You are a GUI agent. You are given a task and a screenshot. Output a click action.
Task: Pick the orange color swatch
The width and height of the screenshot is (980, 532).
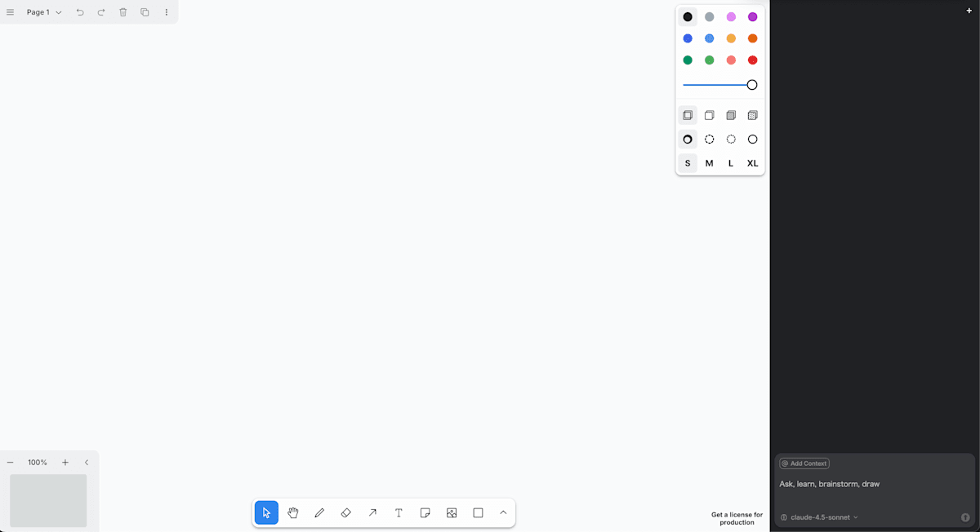(x=752, y=38)
